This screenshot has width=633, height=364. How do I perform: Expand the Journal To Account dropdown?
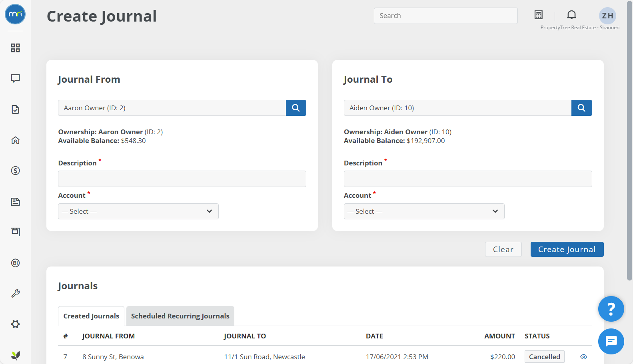coord(424,211)
